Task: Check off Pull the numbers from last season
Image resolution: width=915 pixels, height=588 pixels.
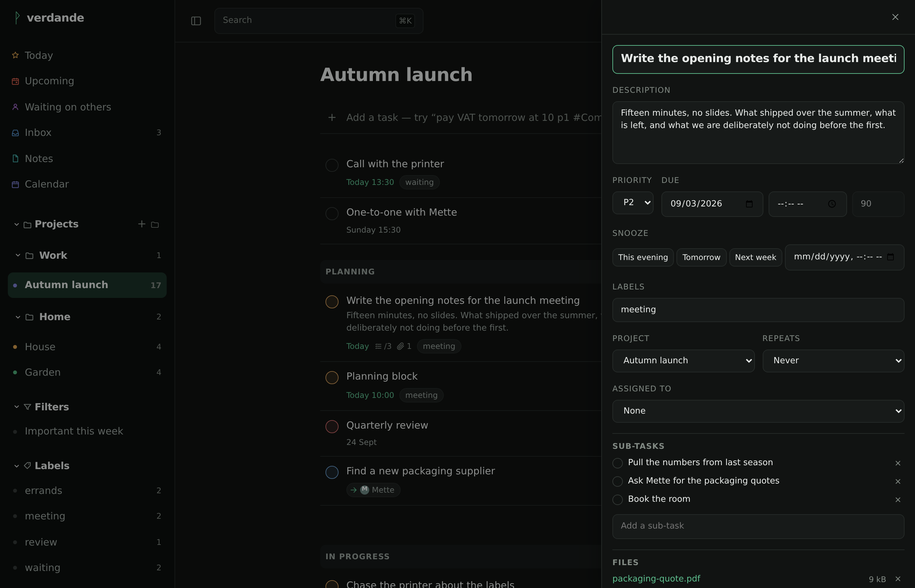Action: coord(618,463)
